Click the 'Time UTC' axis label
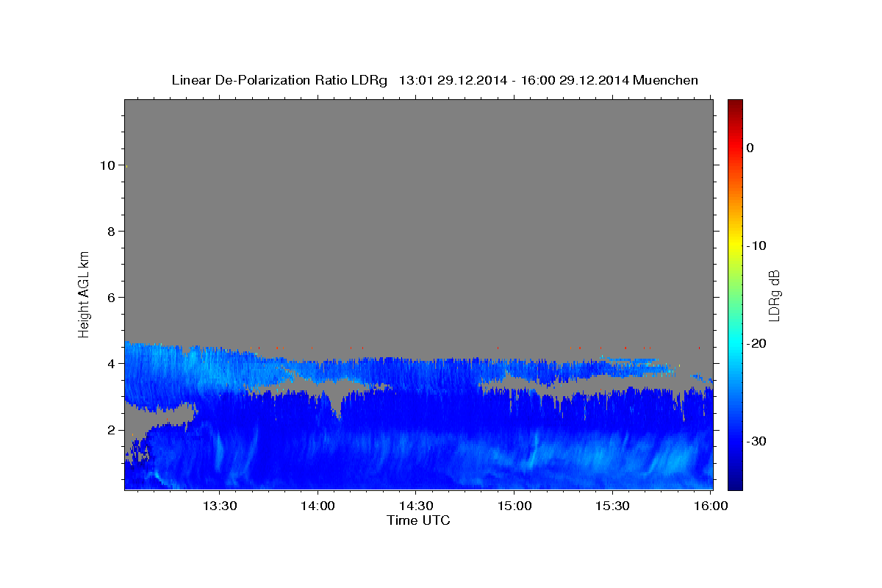The width and height of the screenshot is (882, 588). (418, 520)
